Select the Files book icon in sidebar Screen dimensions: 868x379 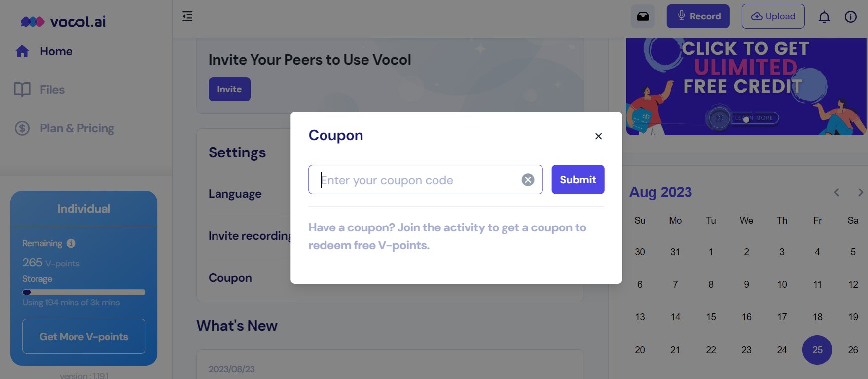[x=22, y=89]
